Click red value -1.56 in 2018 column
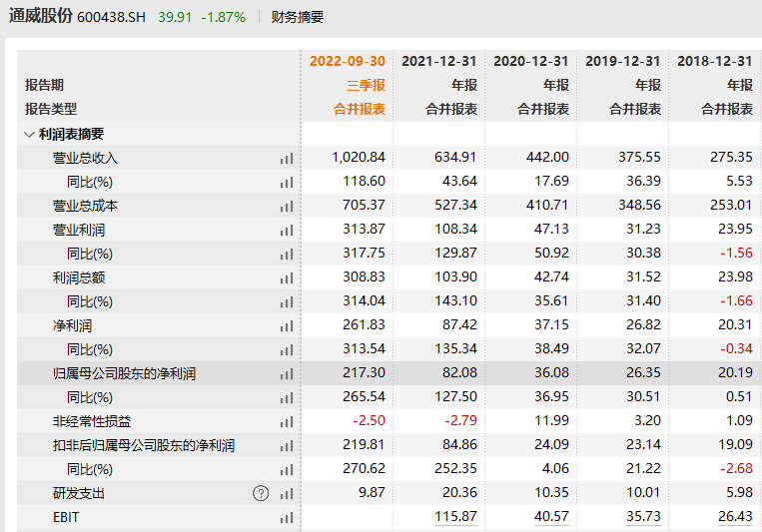Viewport: 762px width, 532px height. tap(736, 254)
